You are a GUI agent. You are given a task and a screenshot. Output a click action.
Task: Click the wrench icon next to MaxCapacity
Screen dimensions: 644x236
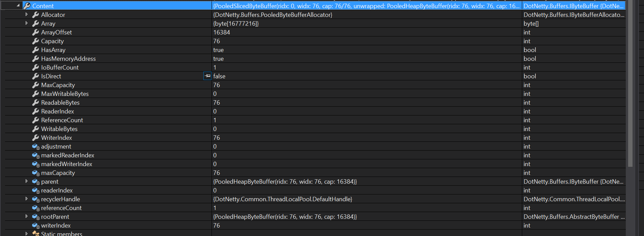point(36,85)
